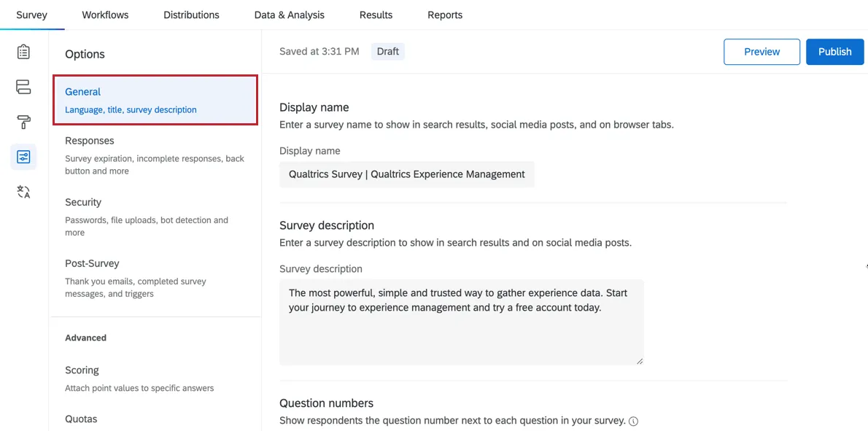Image resolution: width=868 pixels, height=431 pixels.
Task: Open the Scoring settings under Advanced
Action: click(x=81, y=370)
